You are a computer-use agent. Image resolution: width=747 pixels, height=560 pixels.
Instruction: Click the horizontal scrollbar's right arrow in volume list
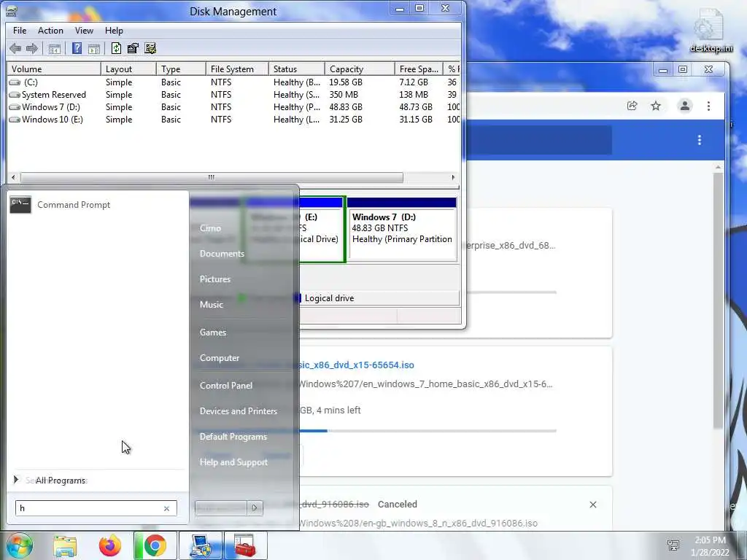453,177
